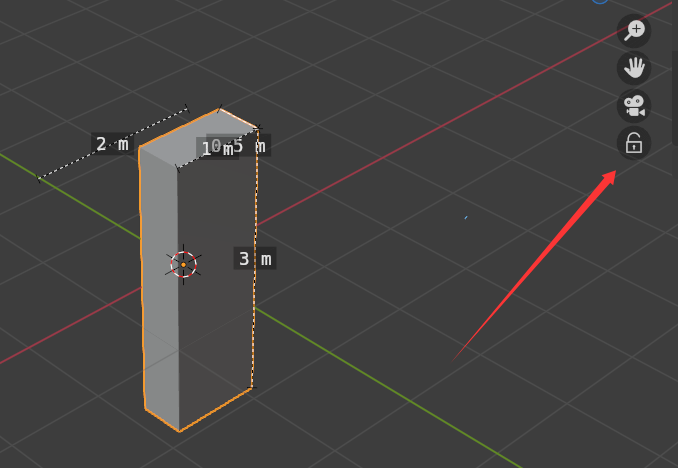Click the ruler endpoint at the cube's bottom-right edge

coord(253,387)
